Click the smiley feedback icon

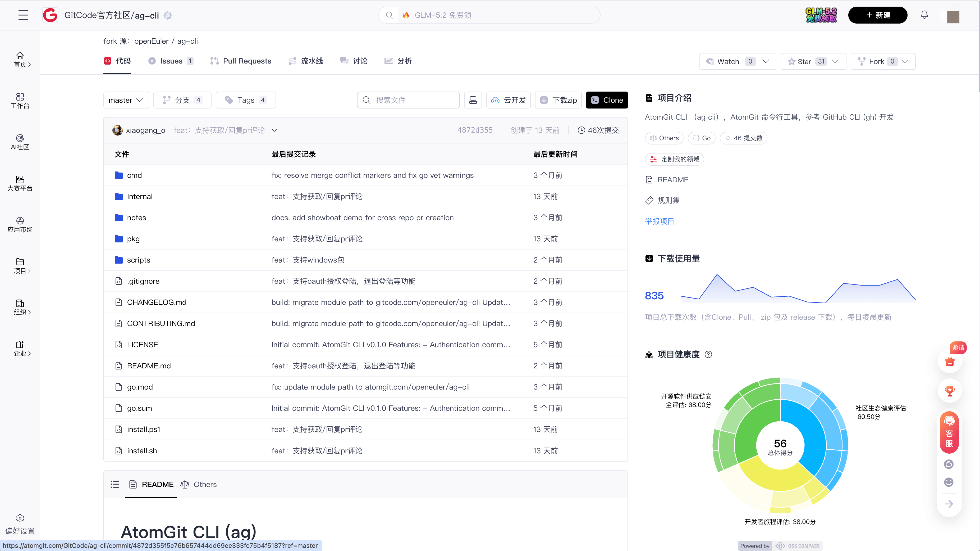(949, 482)
